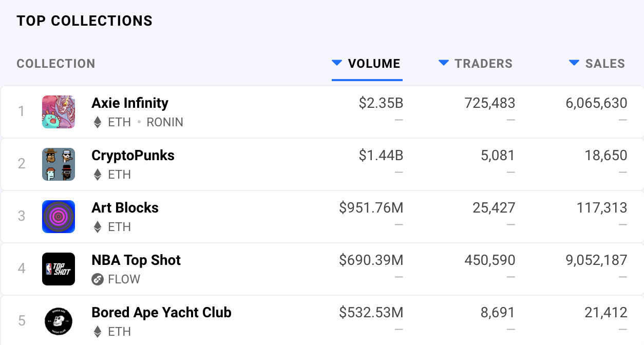Click the Flow blockchain icon under NBA Top Shot
Image resolution: width=644 pixels, height=345 pixels.
coord(98,279)
